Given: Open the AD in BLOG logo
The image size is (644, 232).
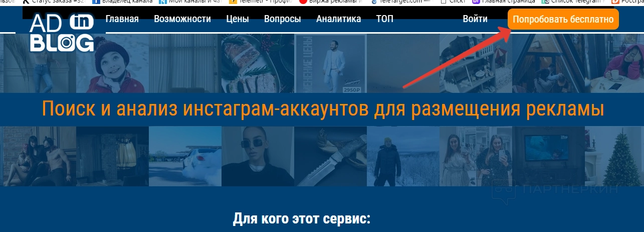Looking at the screenshot, I should point(62,32).
